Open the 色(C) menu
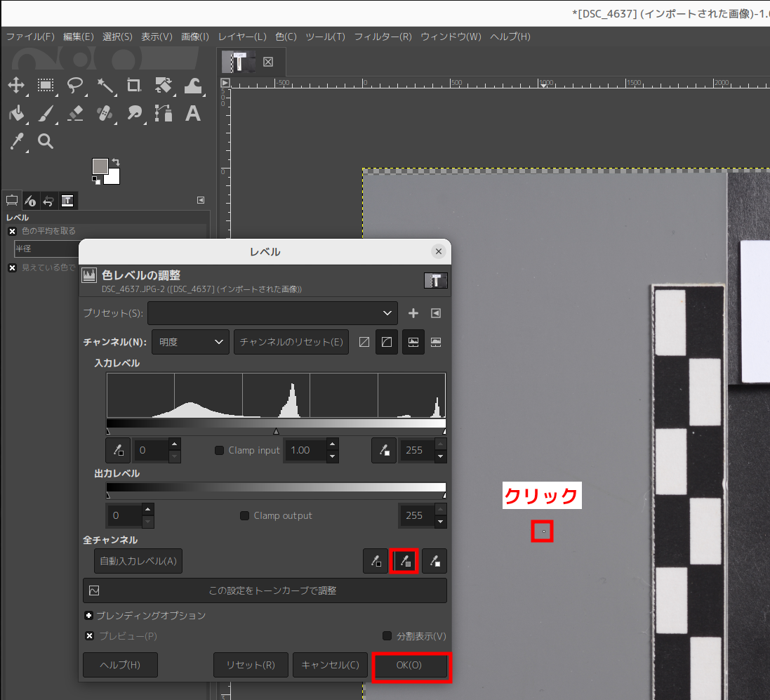The image size is (770, 700). (x=286, y=37)
